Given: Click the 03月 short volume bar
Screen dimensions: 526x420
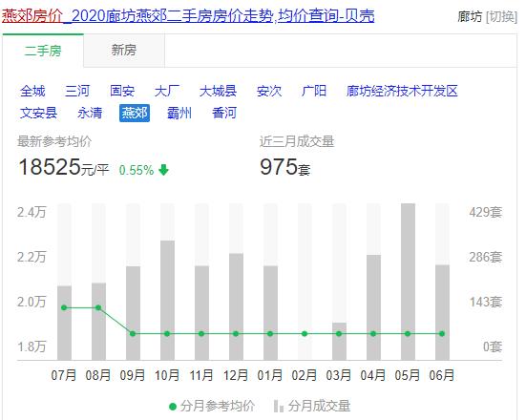Looking at the screenshot, I should pyautogui.click(x=339, y=342).
